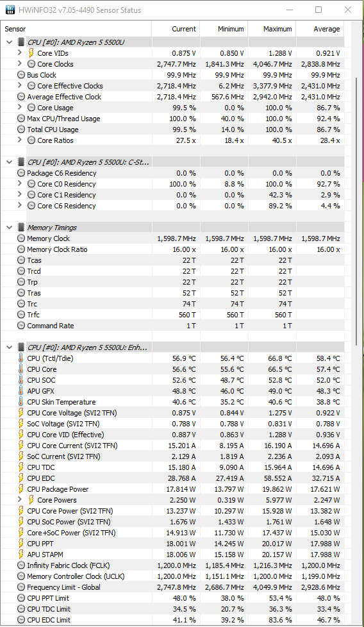This screenshot has height=627, width=364.
Task: Click the Maximum column header
Action: (272, 29)
